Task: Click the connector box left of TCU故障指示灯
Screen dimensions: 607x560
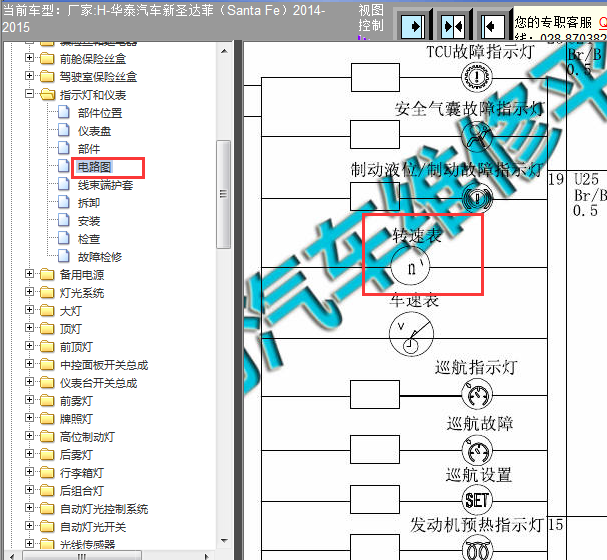Action: pos(375,77)
